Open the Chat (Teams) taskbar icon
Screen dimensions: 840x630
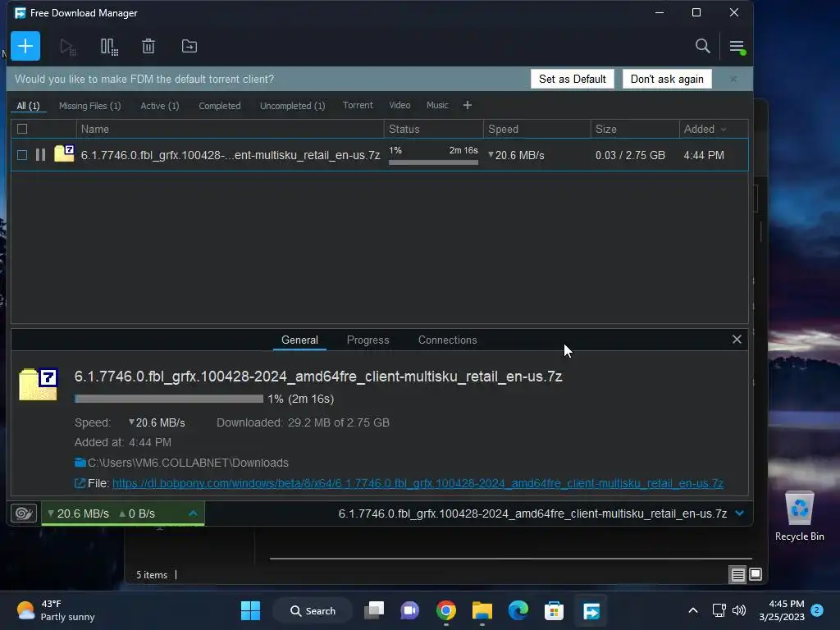[x=410, y=610]
